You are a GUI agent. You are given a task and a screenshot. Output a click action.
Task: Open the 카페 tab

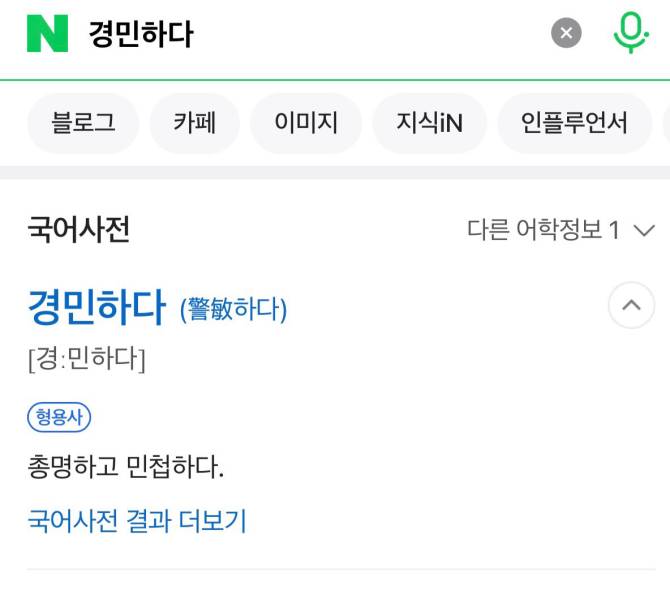[194, 123]
